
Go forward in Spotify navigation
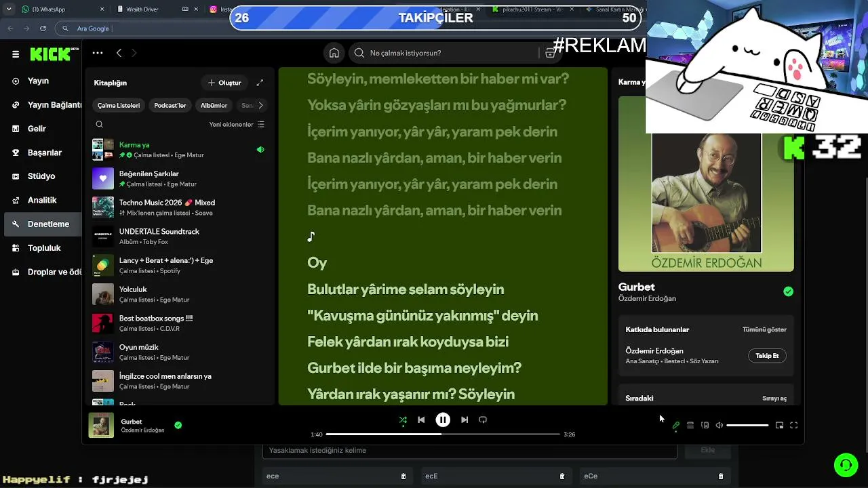134,53
